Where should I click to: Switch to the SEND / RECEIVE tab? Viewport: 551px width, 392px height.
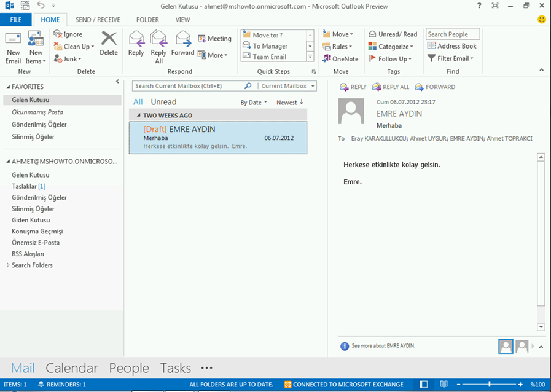98,20
